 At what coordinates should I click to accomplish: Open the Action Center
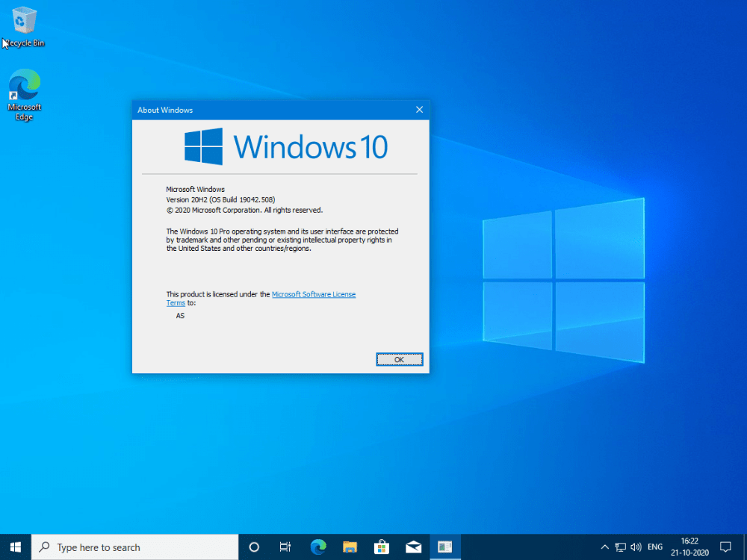point(725,547)
